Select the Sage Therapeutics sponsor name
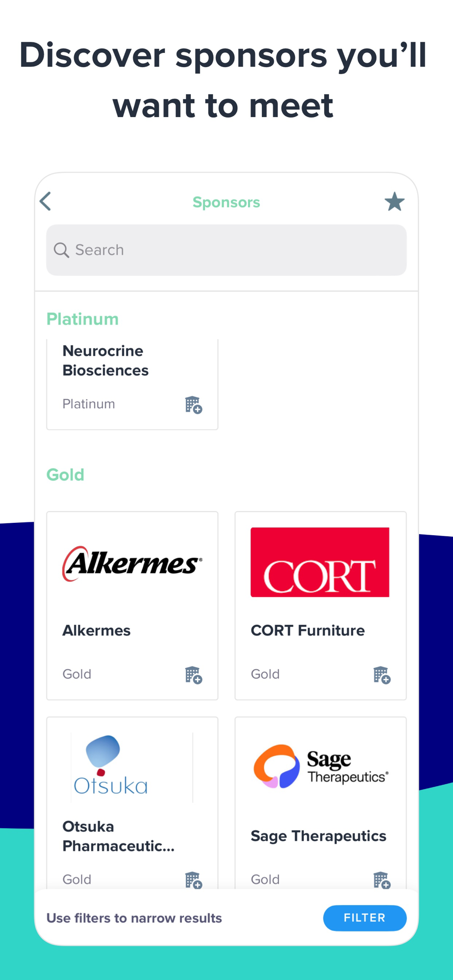 (x=319, y=836)
